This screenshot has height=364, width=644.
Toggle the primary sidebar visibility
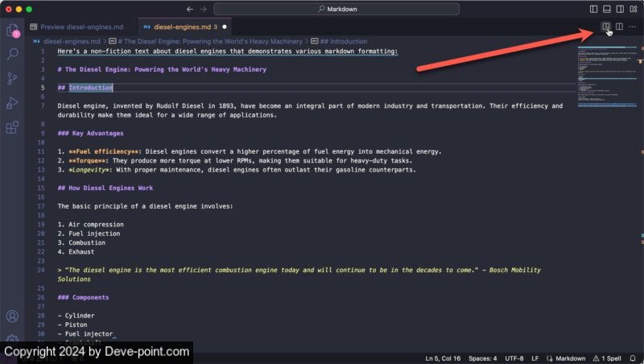tap(593, 9)
